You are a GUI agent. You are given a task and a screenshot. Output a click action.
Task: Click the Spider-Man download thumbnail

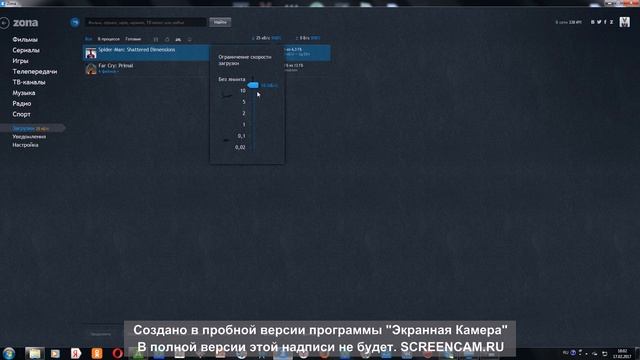tap(91, 53)
